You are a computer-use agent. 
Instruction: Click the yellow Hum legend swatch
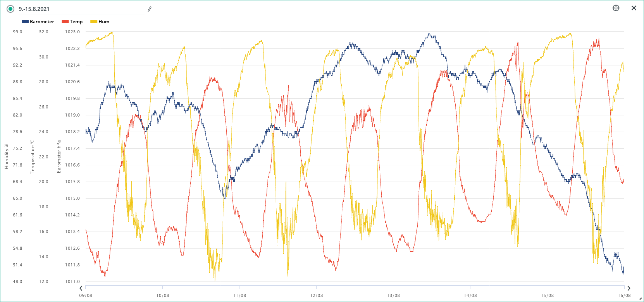tap(94, 22)
